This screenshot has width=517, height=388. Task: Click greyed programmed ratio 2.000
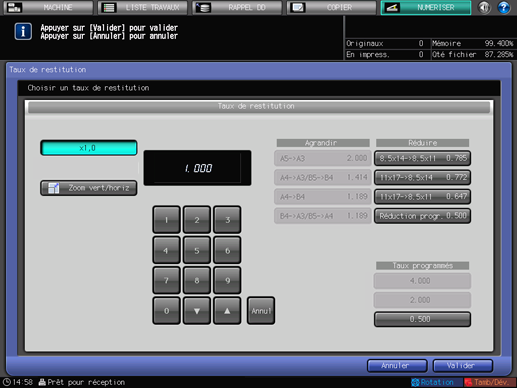pos(422,300)
